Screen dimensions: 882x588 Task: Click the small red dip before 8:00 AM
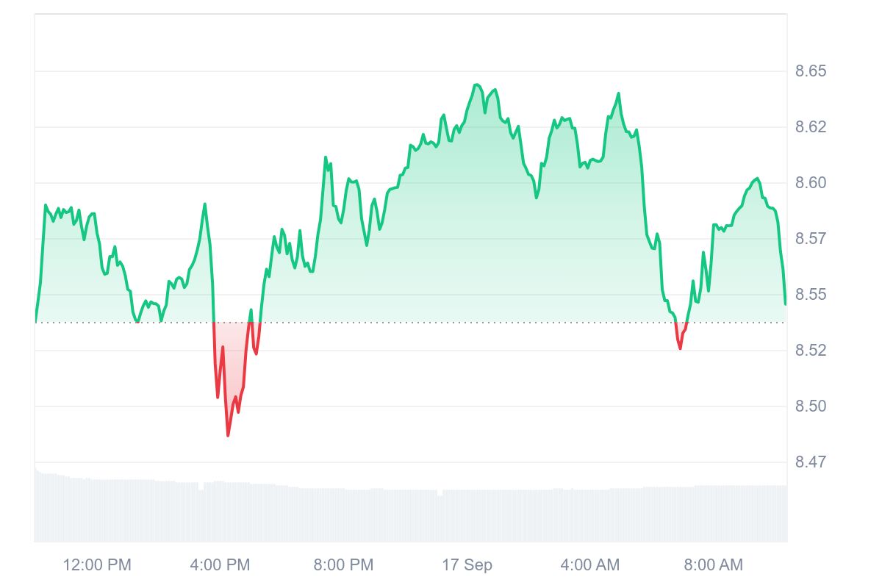pyautogui.click(x=680, y=348)
